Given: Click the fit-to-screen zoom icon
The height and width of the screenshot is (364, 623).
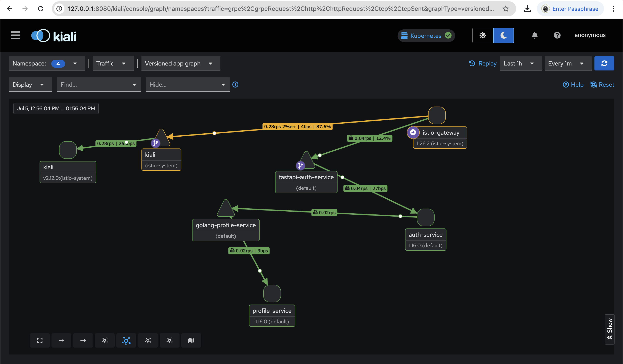Looking at the screenshot, I should pyautogui.click(x=40, y=340).
